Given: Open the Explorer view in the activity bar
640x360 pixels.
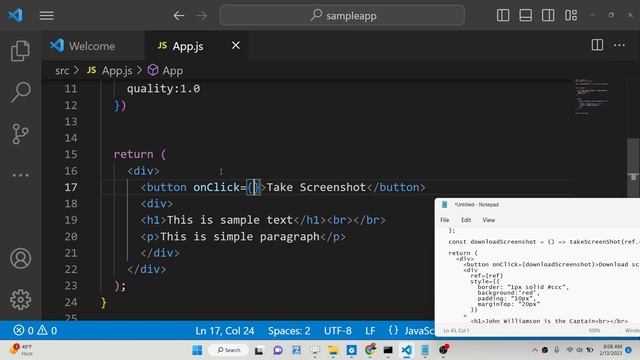Looking at the screenshot, I should (20, 51).
